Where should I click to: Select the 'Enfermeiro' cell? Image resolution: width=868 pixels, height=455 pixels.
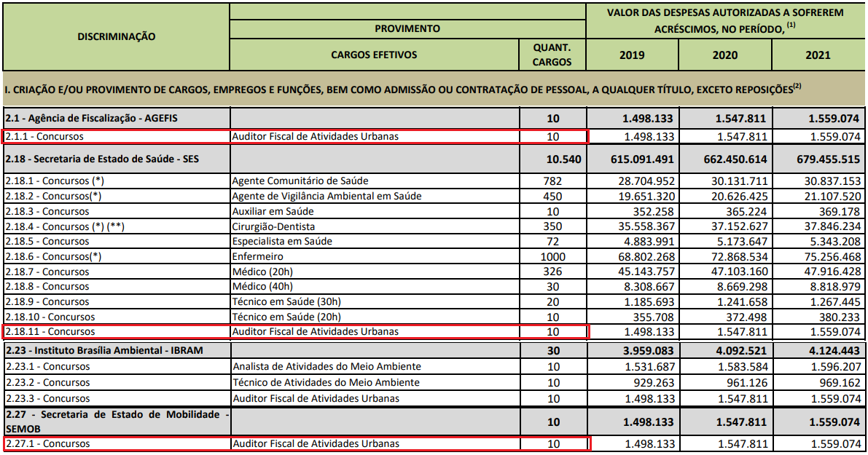click(x=257, y=256)
